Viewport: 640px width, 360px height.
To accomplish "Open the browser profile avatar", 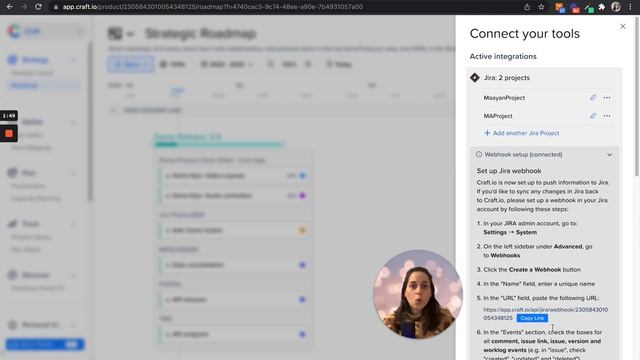I will click(616, 7).
